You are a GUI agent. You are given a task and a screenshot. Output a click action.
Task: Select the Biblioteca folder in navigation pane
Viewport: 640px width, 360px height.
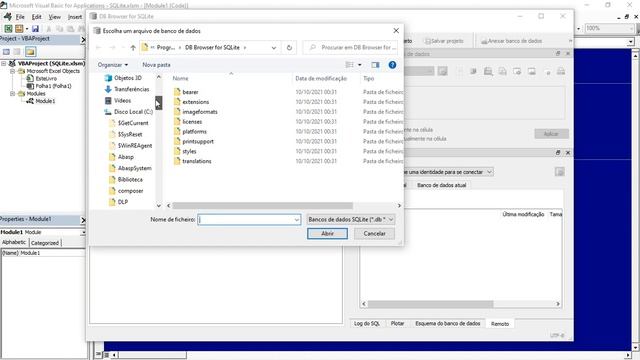coord(130,179)
